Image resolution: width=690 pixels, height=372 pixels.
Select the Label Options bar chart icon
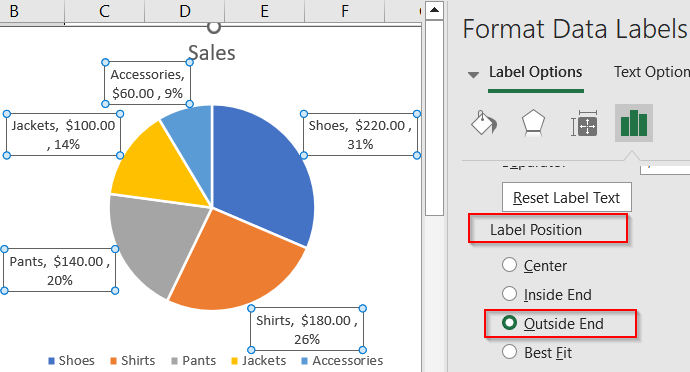[x=634, y=123]
